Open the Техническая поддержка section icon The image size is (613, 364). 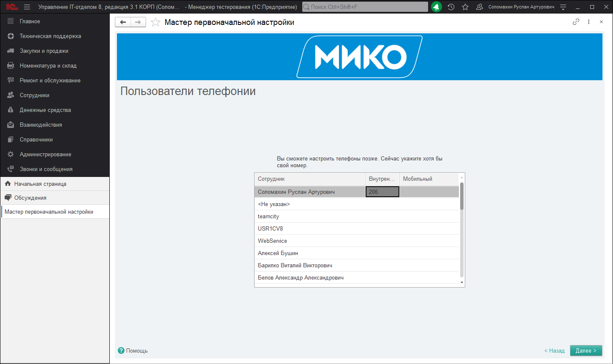click(x=11, y=36)
